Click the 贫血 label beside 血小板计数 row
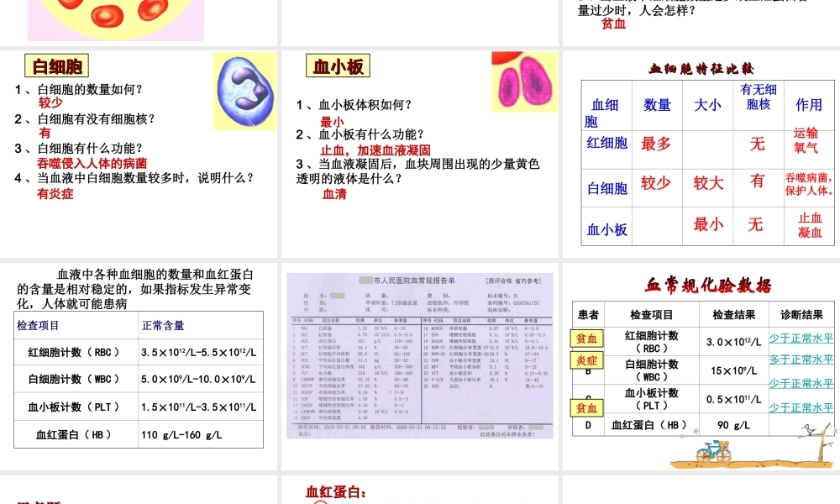 pyautogui.click(x=586, y=408)
